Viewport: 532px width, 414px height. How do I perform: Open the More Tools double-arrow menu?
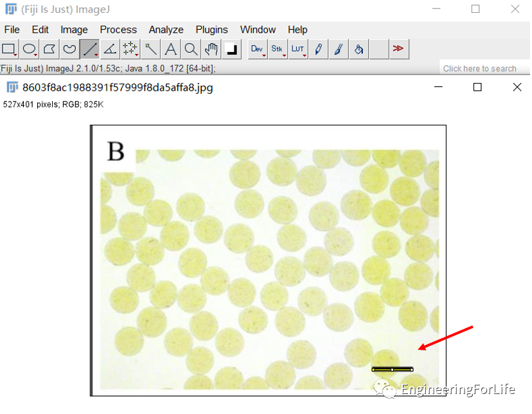398,50
